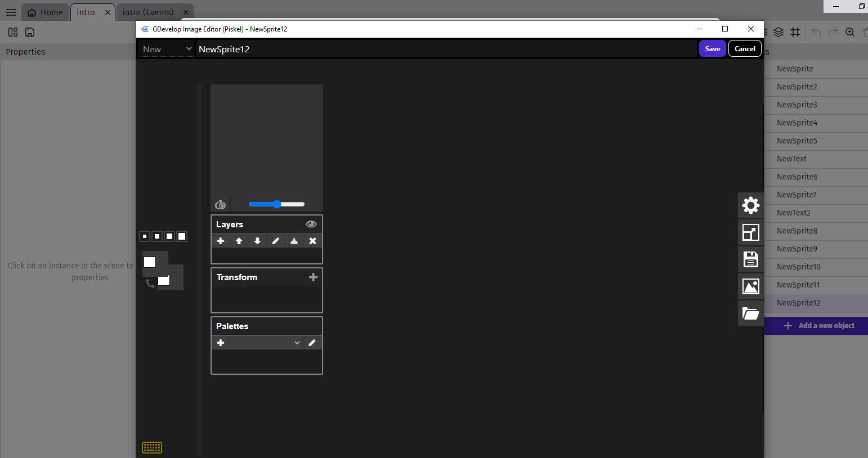Open the import panel with the folder icon
This screenshot has width=868, height=458.
click(x=751, y=313)
